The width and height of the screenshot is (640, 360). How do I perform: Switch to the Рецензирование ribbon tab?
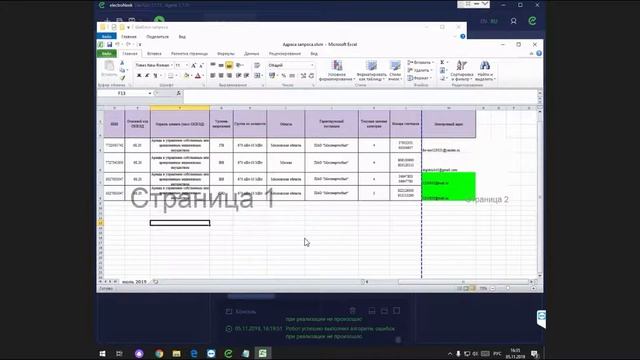click(x=285, y=53)
